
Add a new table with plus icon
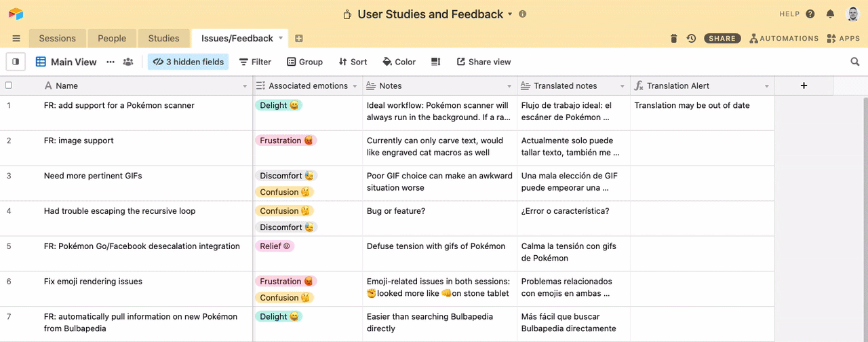coord(299,39)
